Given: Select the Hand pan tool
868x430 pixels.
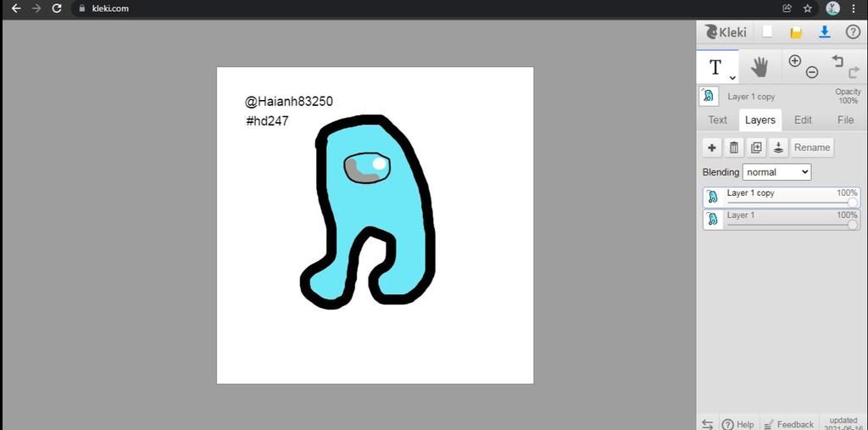Looking at the screenshot, I should [759, 67].
